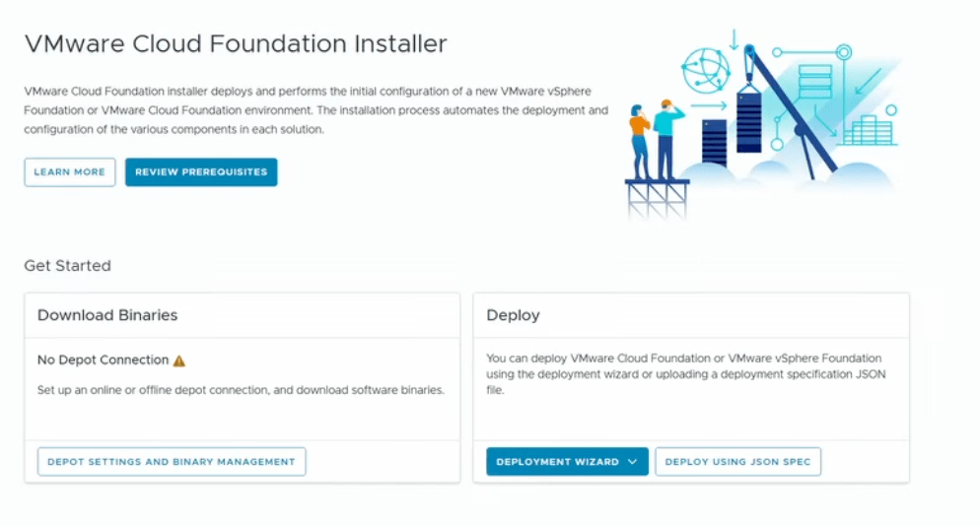The width and height of the screenshot is (980, 526).
Task: Click the Learn More button
Action: 69,172
